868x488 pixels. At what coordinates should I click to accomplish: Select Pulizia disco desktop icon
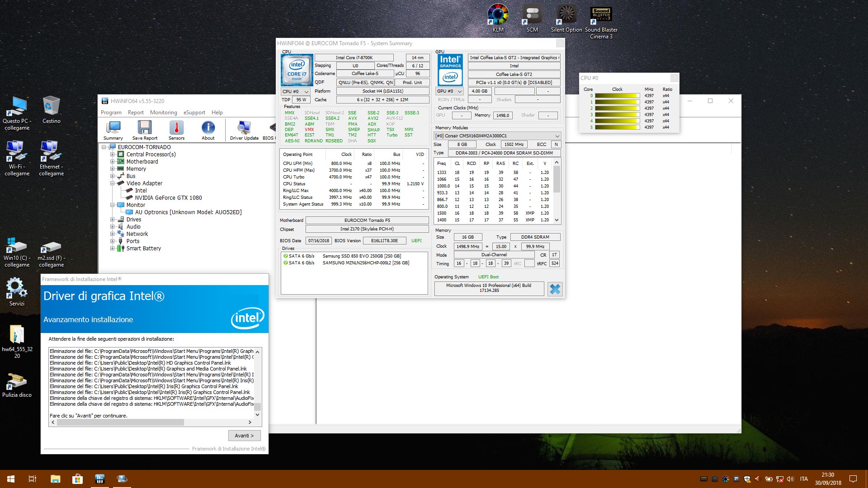(17, 385)
